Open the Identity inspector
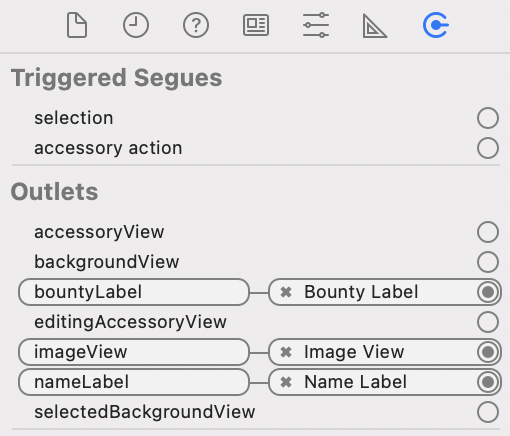The width and height of the screenshot is (510, 436). click(x=256, y=25)
